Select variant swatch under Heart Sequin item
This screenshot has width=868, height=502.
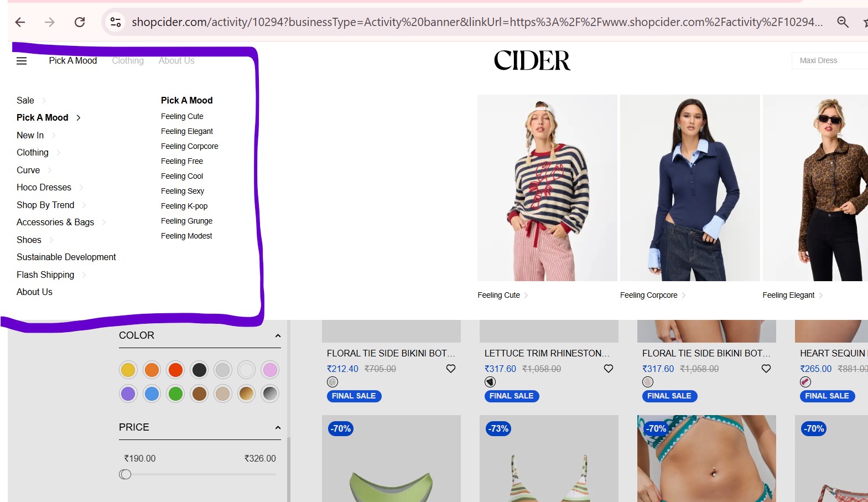tap(805, 382)
